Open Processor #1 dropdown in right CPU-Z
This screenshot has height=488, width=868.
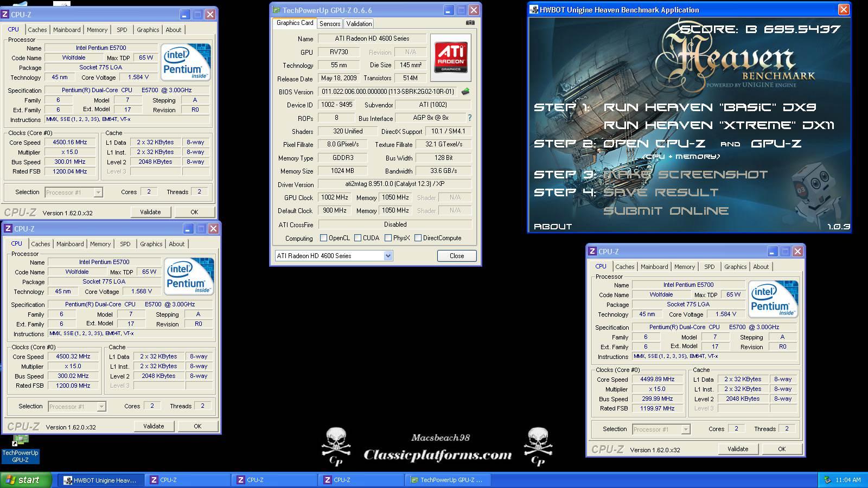tap(685, 429)
